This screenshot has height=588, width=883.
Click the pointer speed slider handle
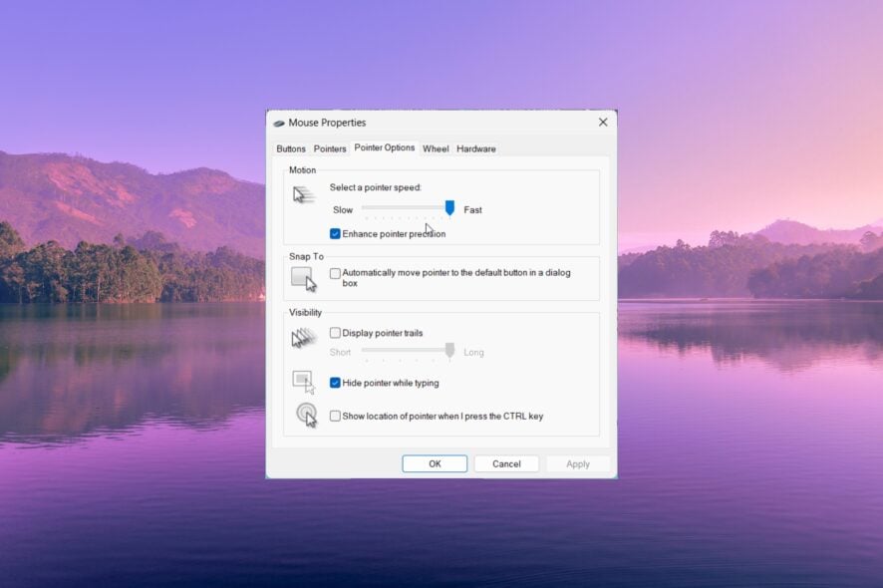pos(448,209)
